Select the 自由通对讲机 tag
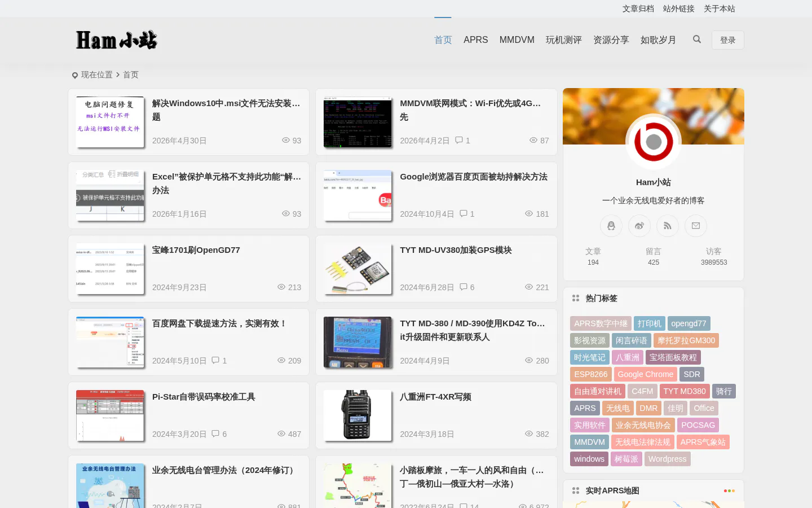The height and width of the screenshot is (508, 812). (x=598, y=391)
